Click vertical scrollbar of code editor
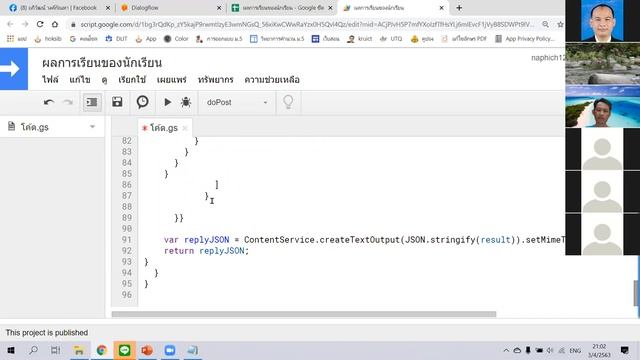 (636, 293)
